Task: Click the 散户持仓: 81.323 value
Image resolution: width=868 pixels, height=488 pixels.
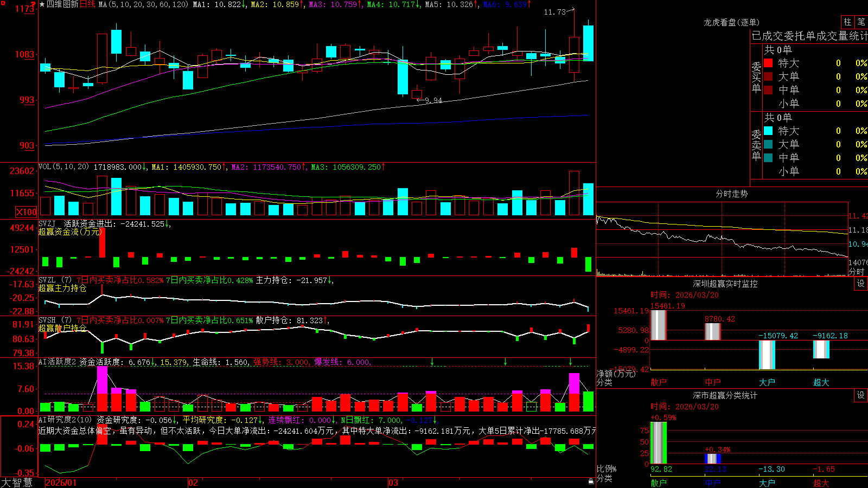Action: click(292, 320)
